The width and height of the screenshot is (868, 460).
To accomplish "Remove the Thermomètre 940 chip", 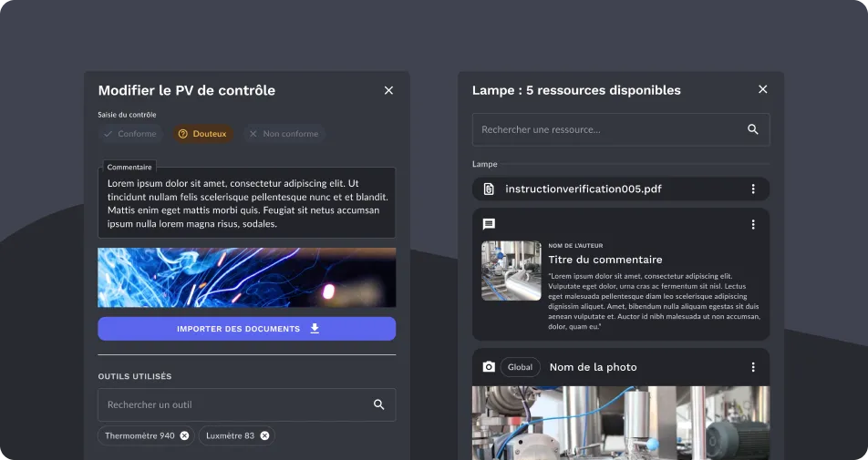I will (184, 435).
